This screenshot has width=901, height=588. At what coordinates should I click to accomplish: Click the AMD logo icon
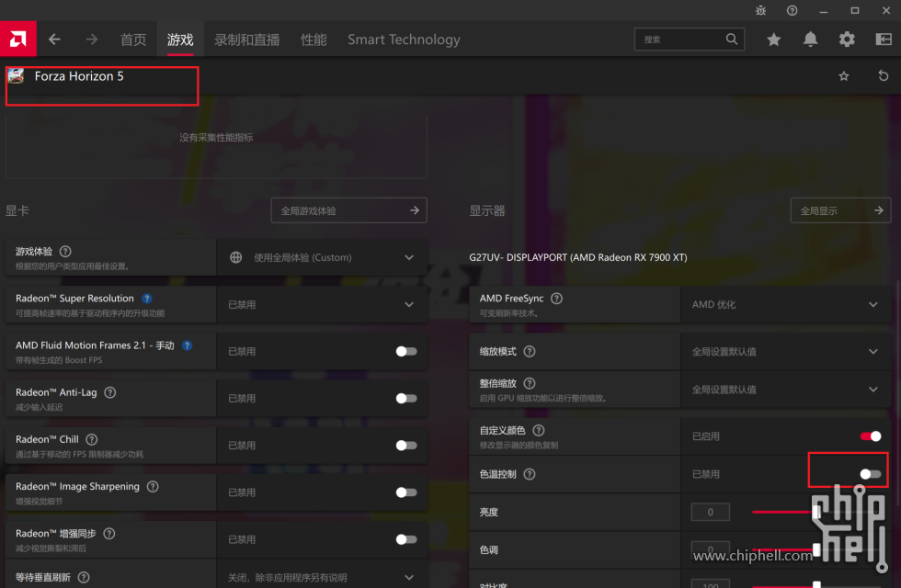pos(17,39)
